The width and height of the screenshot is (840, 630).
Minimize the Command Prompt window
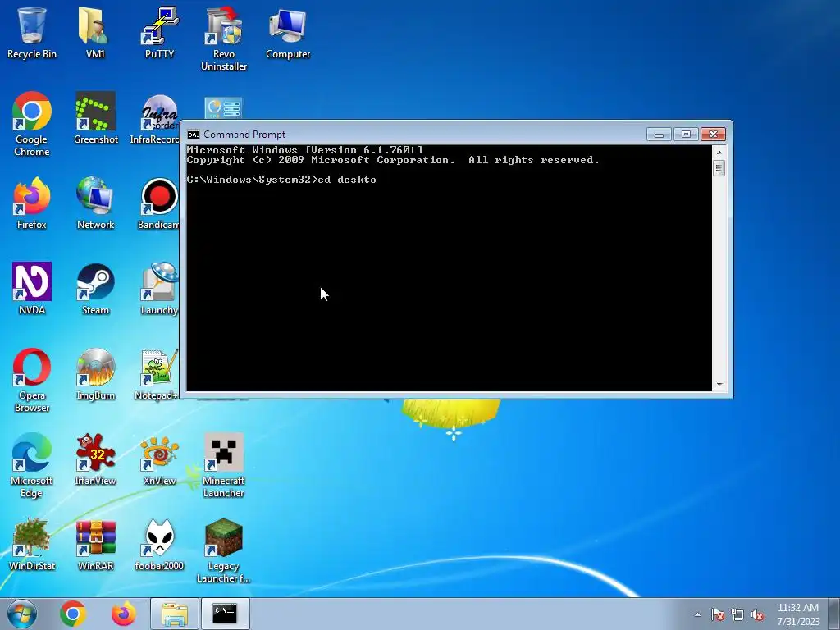[659, 134]
